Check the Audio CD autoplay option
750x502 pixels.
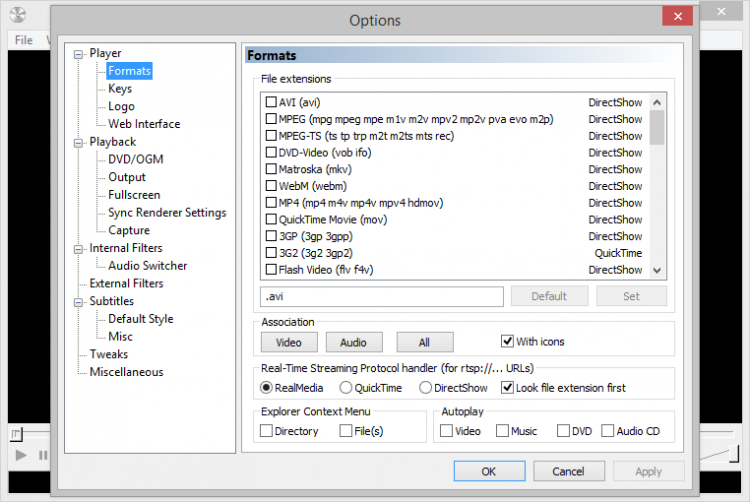point(607,431)
